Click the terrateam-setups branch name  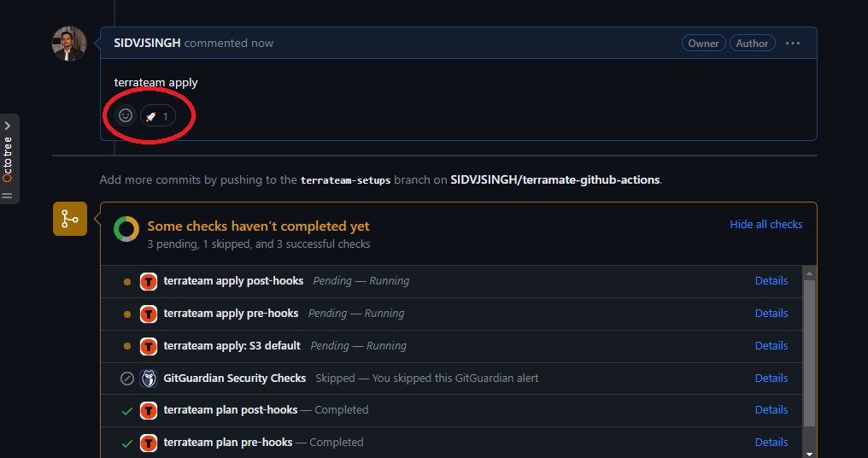point(345,180)
